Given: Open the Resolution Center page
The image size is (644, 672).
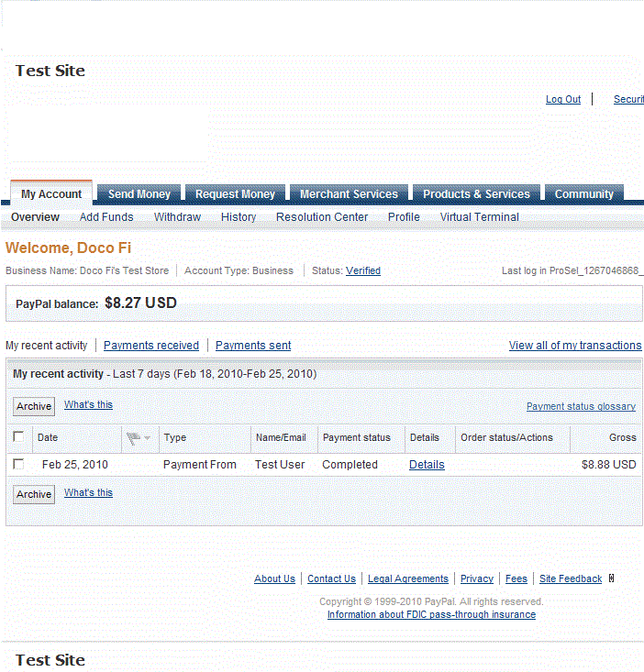Looking at the screenshot, I should [322, 217].
